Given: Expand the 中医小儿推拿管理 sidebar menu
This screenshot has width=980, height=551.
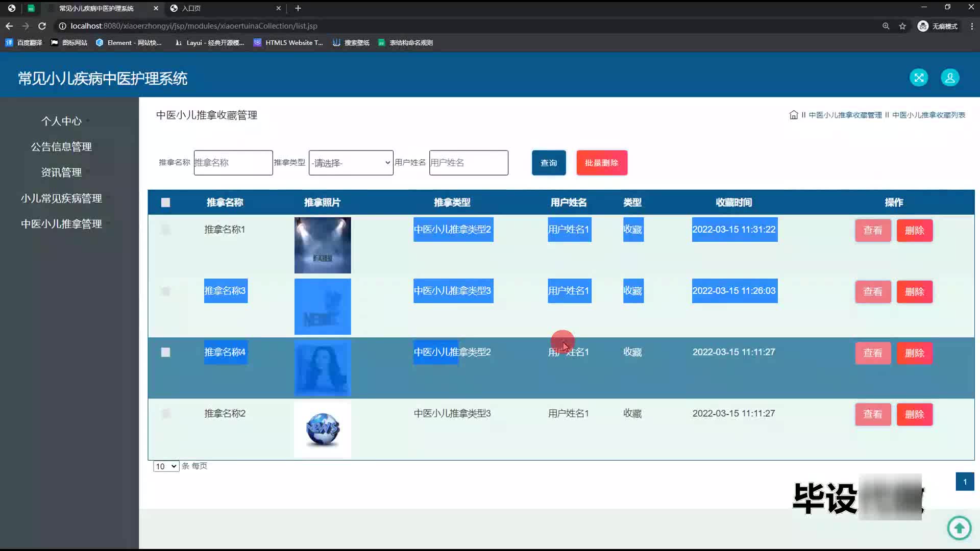Looking at the screenshot, I should 61,224.
